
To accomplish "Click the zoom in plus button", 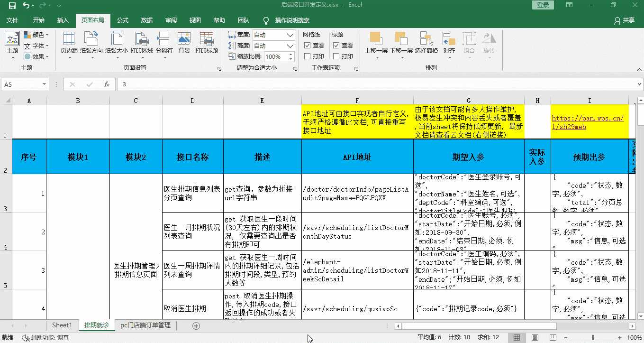I will [619, 337].
